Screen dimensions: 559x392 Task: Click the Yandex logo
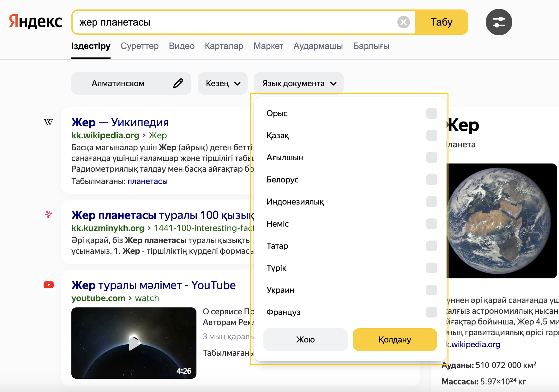click(x=35, y=22)
